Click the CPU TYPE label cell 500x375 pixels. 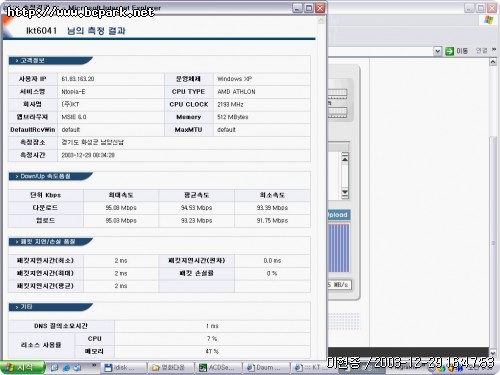point(189,91)
